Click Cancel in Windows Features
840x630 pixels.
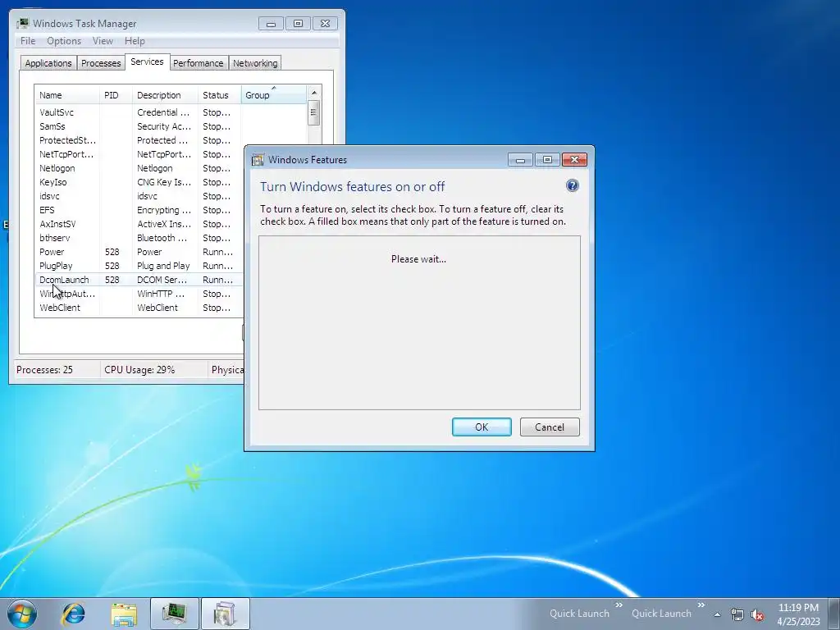coord(550,427)
